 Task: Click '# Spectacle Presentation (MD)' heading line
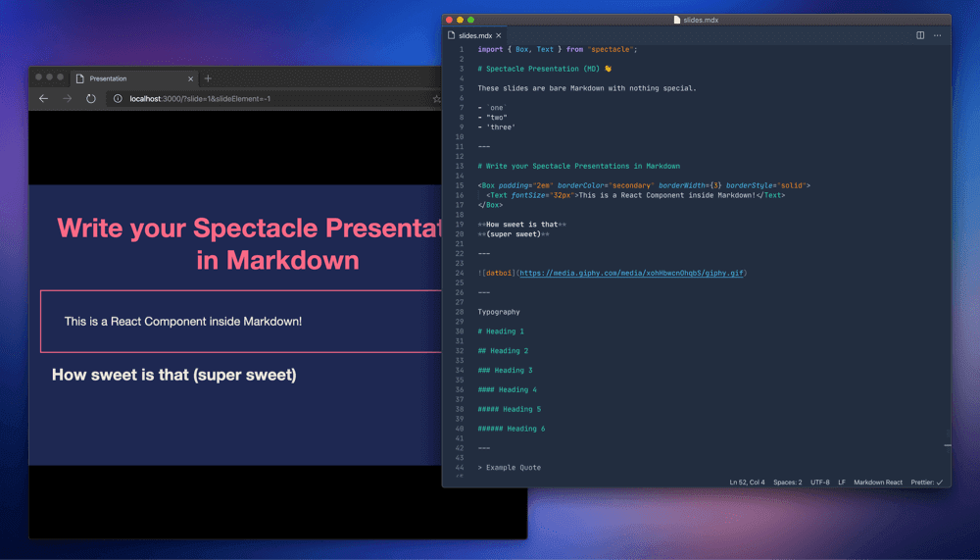(x=544, y=69)
